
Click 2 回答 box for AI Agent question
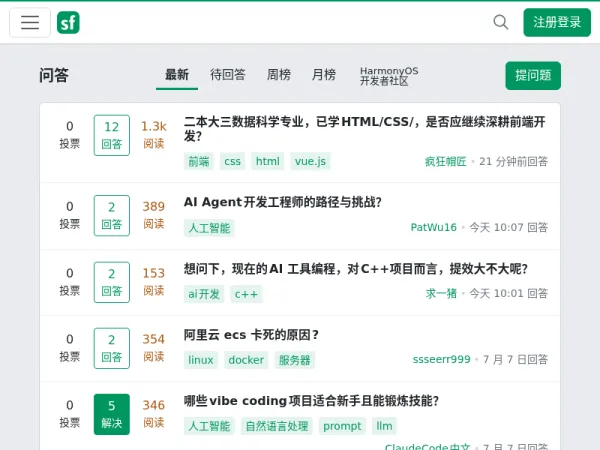[x=112, y=215]
